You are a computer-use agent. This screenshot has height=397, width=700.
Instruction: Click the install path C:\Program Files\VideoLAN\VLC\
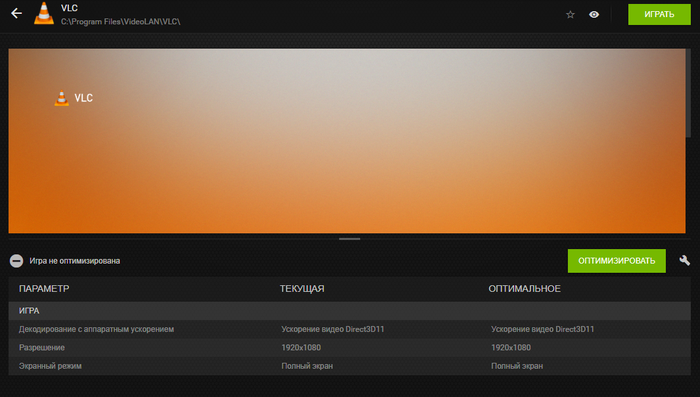[x=121, y=21]
